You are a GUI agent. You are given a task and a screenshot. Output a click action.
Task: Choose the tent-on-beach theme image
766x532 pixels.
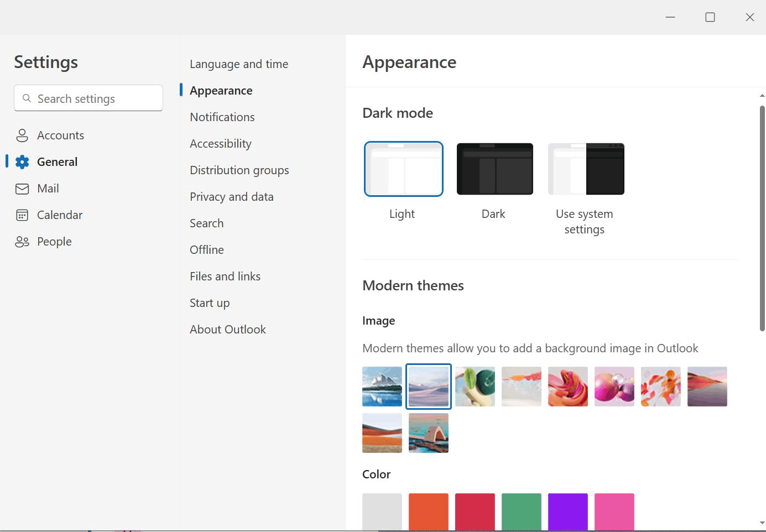point(428,432)
